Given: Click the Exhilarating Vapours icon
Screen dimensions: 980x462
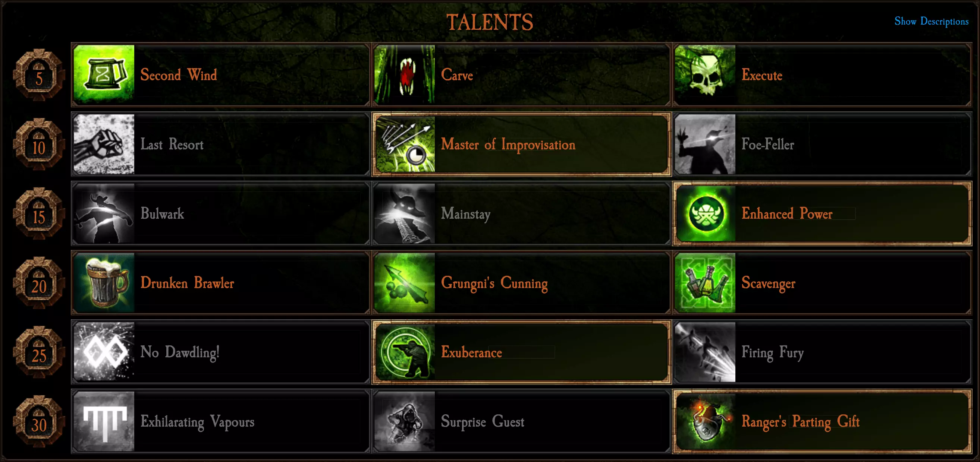Looking at the screenshot, I should tap(104, 421).
